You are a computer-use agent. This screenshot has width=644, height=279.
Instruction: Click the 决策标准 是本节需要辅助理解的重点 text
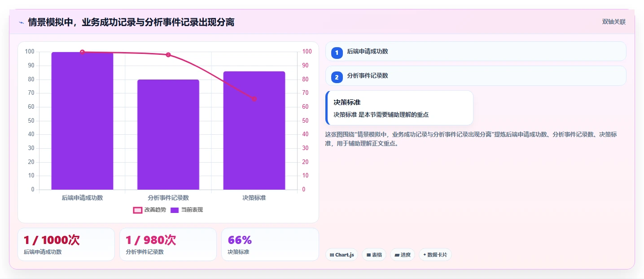coord(381,115)
